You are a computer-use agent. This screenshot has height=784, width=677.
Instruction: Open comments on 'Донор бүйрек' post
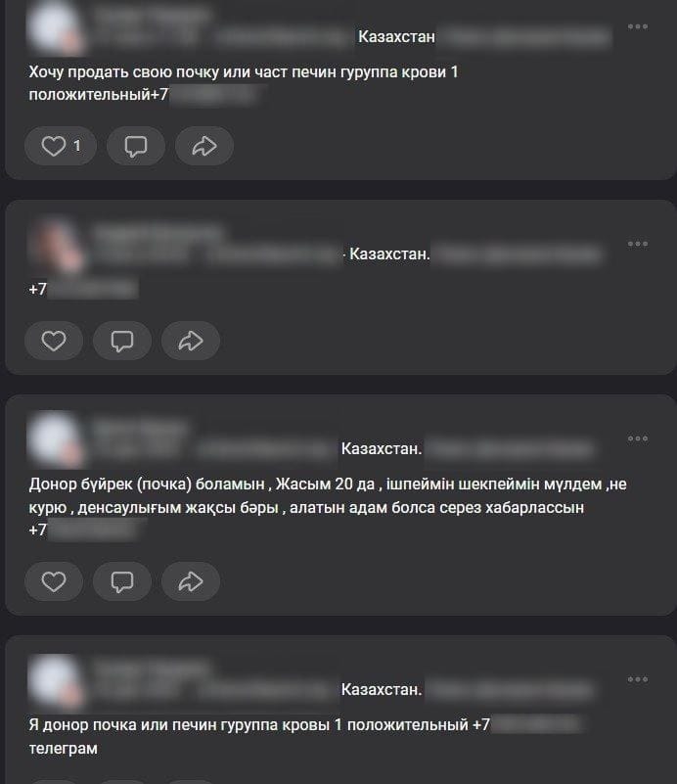[x=122, y=581]
